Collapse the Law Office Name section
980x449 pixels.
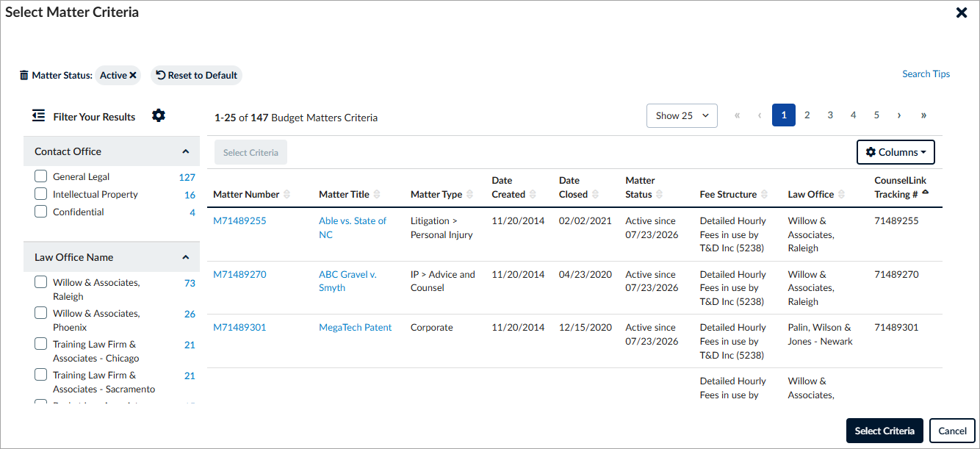pyautogui.click(x=186, y=257)
